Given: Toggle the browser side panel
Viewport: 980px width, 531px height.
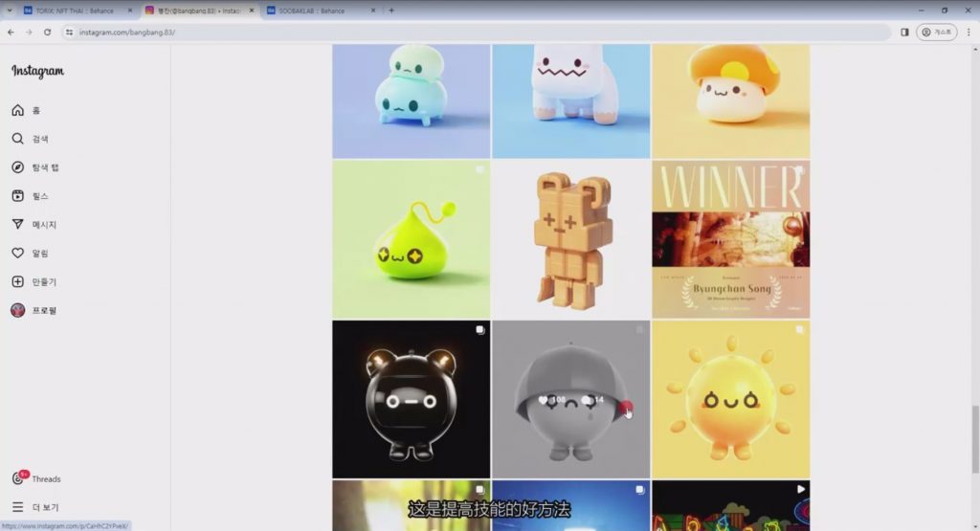Looking at the screenshot, I should click(x=904, y=32).
